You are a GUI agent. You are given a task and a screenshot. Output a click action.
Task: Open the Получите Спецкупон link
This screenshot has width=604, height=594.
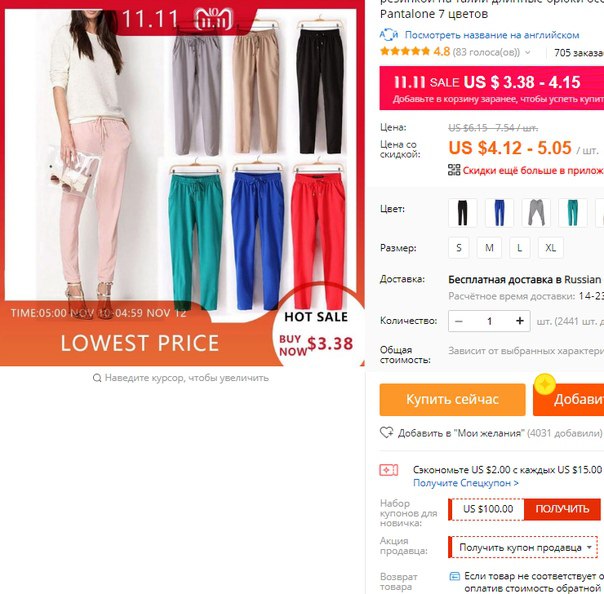[466, 483]
